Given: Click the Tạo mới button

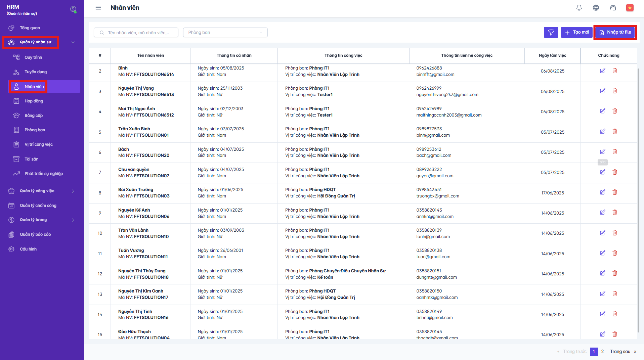Looking at the screenshot, I should (576, 32).
